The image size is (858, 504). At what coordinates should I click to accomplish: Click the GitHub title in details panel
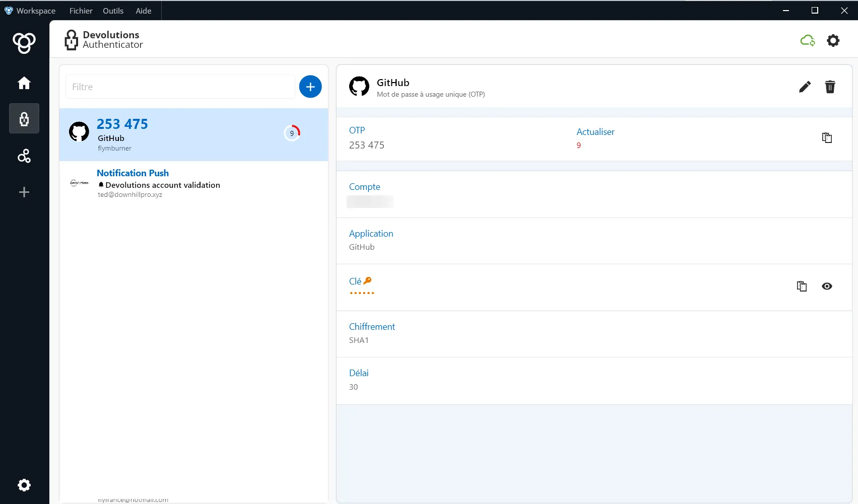(393, 83)
